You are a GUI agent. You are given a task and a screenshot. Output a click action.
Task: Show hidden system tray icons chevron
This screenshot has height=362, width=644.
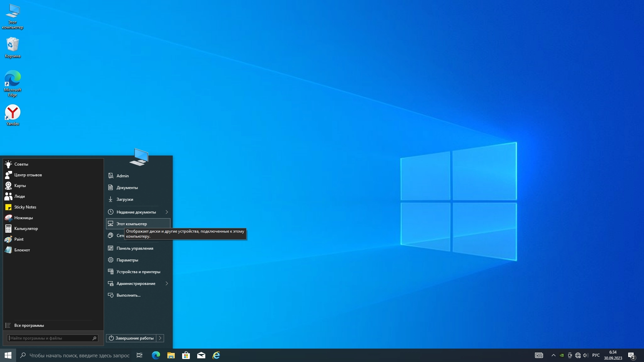click(x=553, y=355)
